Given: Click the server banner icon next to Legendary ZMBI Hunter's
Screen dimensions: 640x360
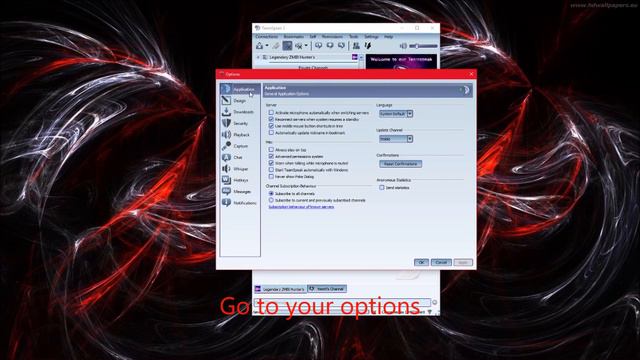Looking at the screenshot, I should [355, 58].
